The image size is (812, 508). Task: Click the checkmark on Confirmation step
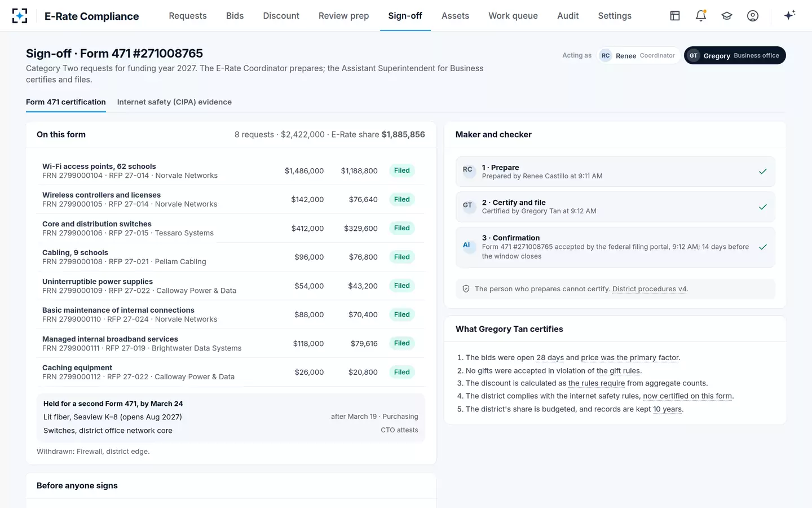[763, 247]
